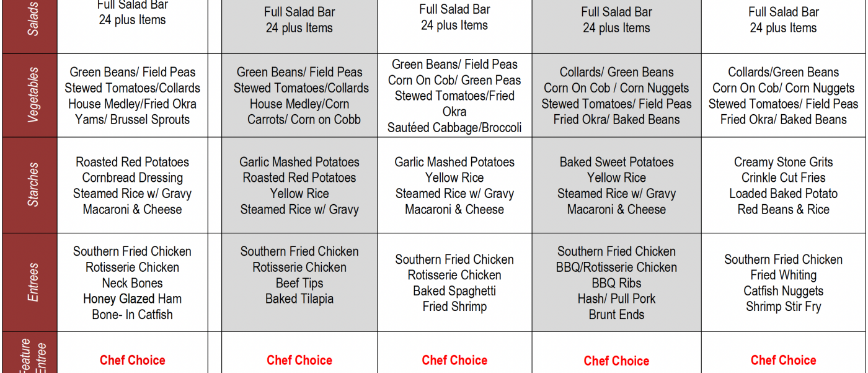Select the Honey Glazed Ham entree
The image size is (868, 373).
point(132,299)
